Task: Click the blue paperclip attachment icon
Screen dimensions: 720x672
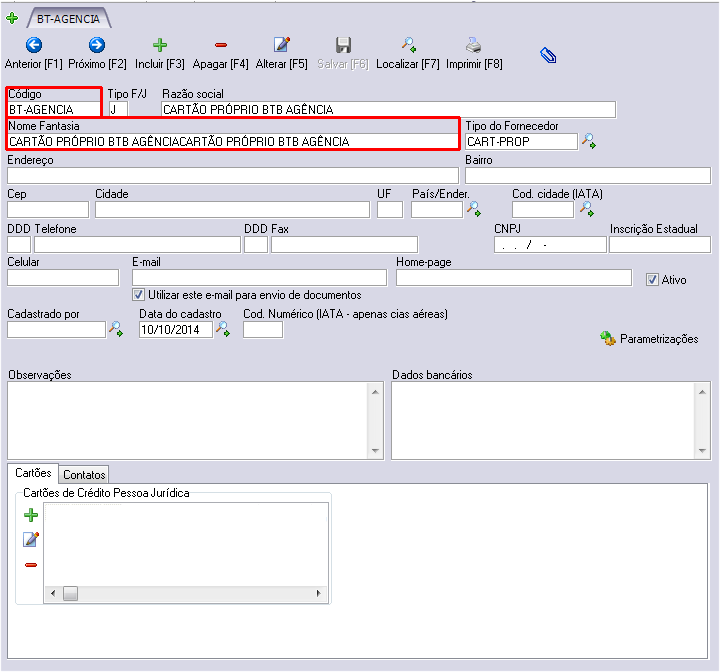Action: click(x=548, y=56)
